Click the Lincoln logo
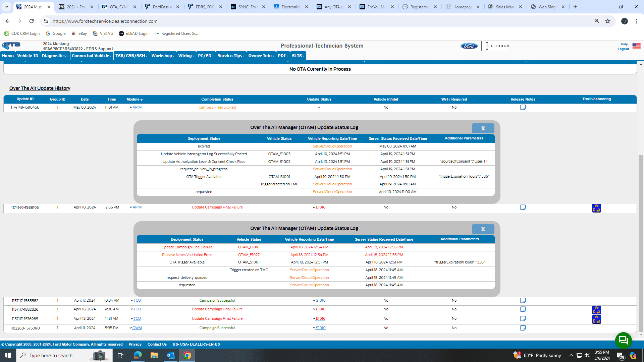Screen dimensions: 644x362 click(x=497, y=46)
